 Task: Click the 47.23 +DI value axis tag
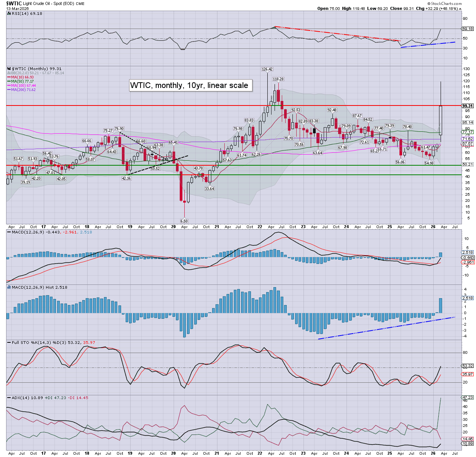[x=467, y=397]
